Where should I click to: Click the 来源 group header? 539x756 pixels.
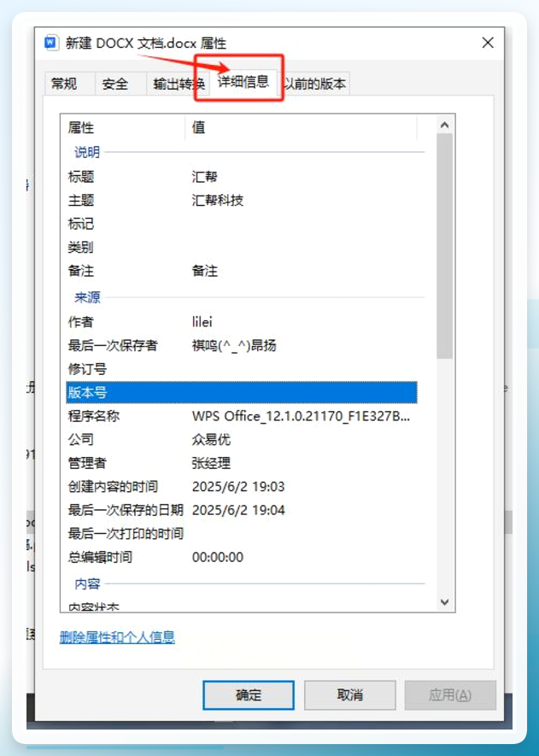(x=87, y=297)
